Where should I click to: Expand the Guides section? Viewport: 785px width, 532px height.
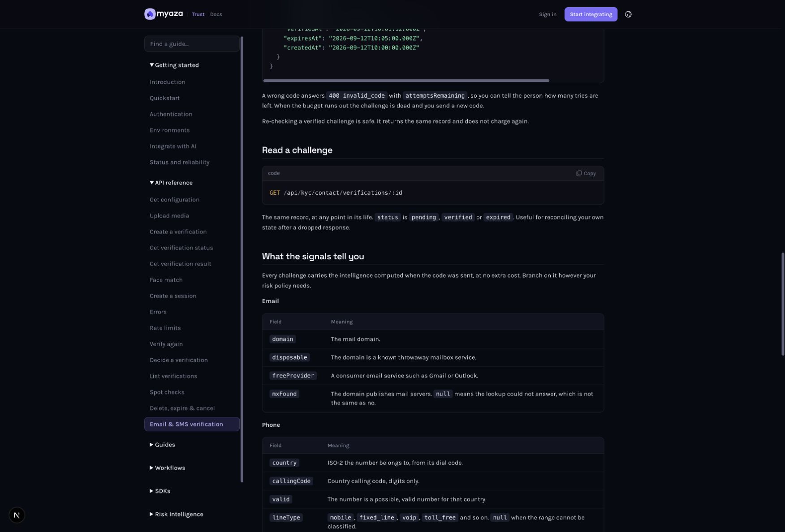162,445
